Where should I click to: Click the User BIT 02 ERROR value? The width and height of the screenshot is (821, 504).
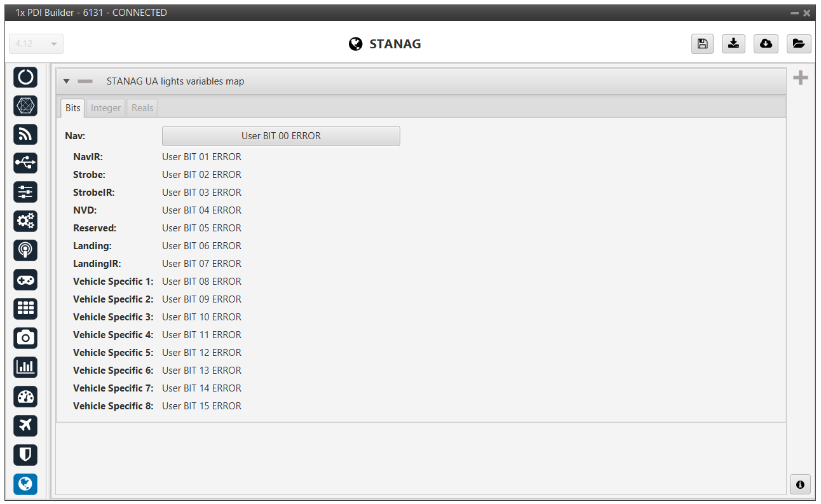[201, 175]
